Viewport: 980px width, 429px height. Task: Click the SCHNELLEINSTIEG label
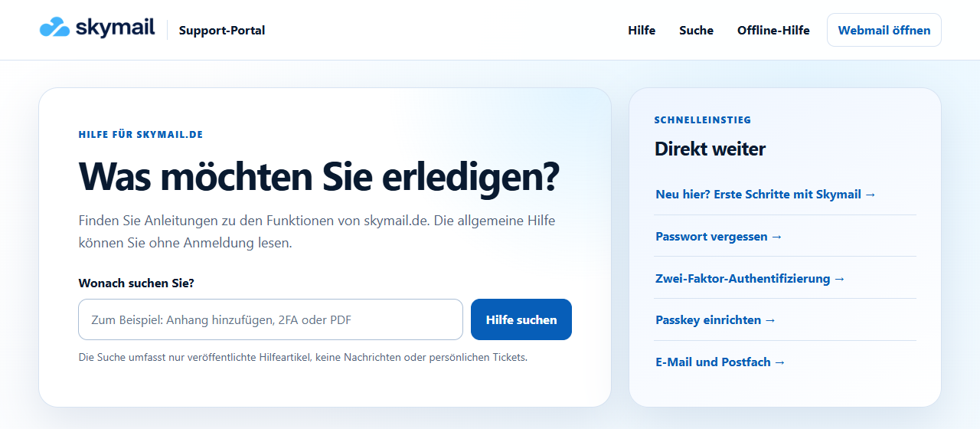coord(703,120)
